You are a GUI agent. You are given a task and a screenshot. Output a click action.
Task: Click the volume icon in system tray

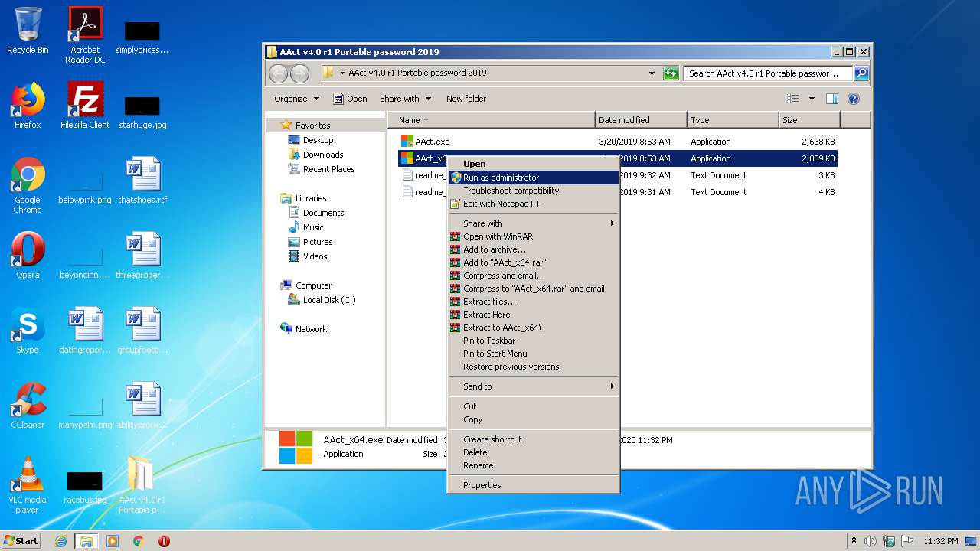871,541
